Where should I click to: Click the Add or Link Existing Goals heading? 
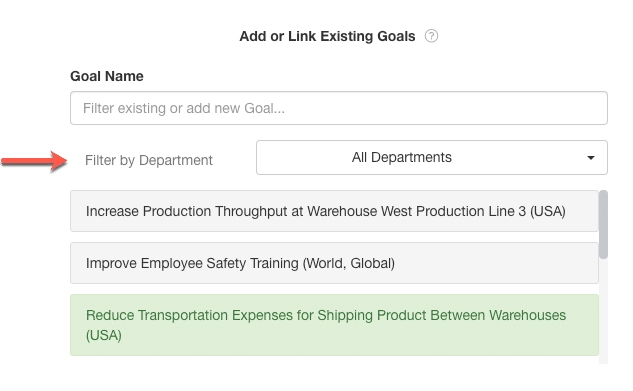coord(327,36)
